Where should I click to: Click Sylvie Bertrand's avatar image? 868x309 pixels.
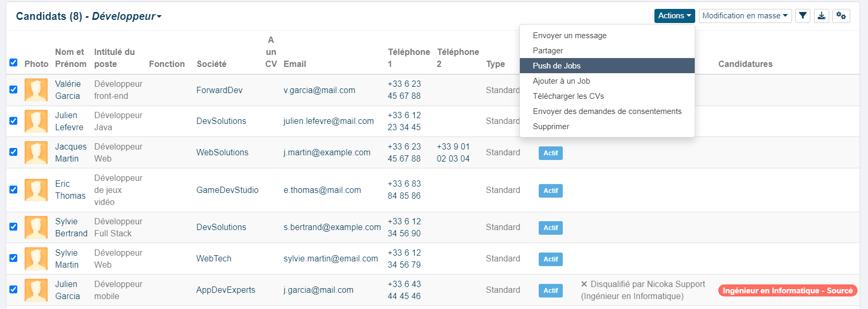pyautogui.click(x=36, y=227)
